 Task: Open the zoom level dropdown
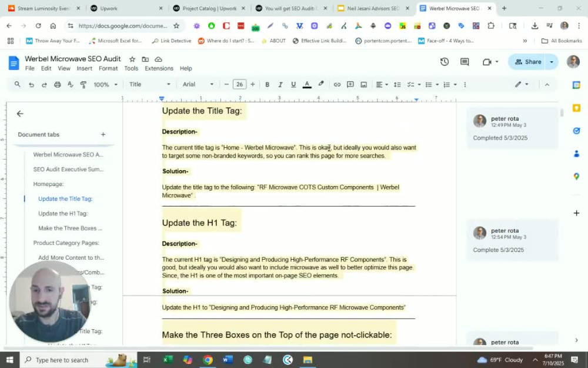(105, 84)
